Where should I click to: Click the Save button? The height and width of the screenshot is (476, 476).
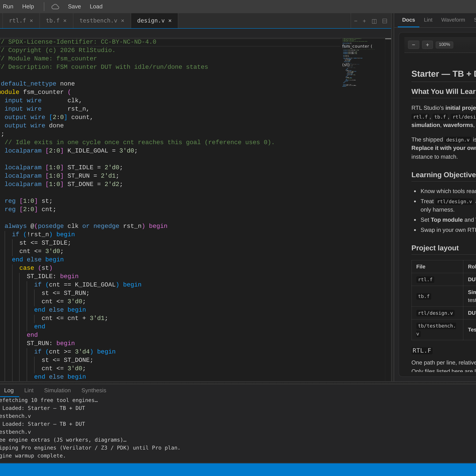(74, 7)
